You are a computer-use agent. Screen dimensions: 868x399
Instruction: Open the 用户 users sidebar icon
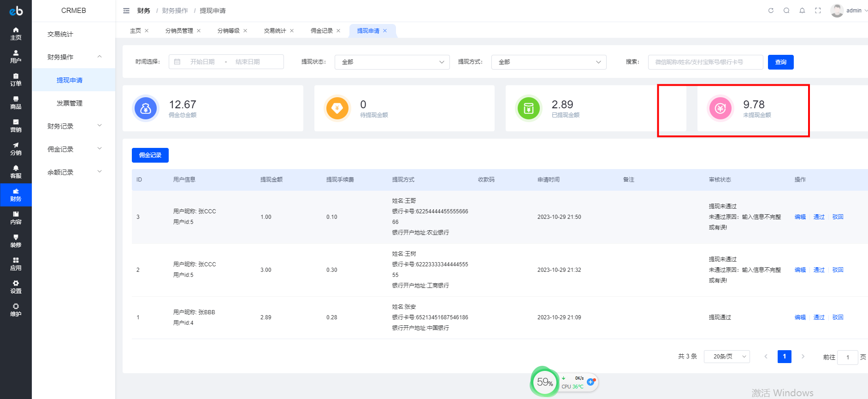[16, 57]
